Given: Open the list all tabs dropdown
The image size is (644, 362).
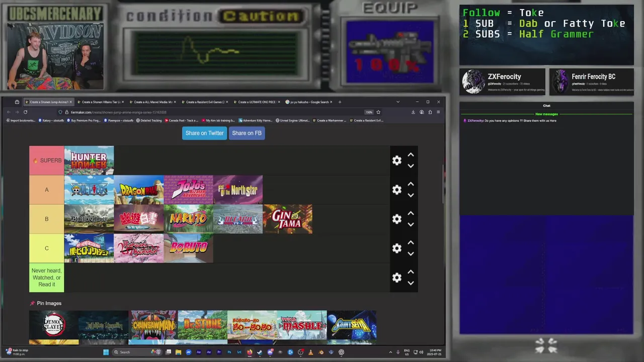Looking at the screenshot, I should click(x=398, y=102).
